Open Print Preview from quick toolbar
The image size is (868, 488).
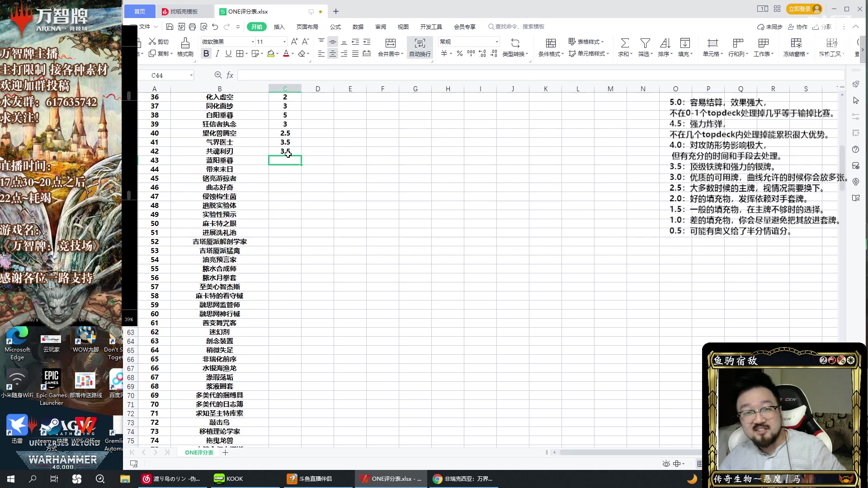coord(204,27)
